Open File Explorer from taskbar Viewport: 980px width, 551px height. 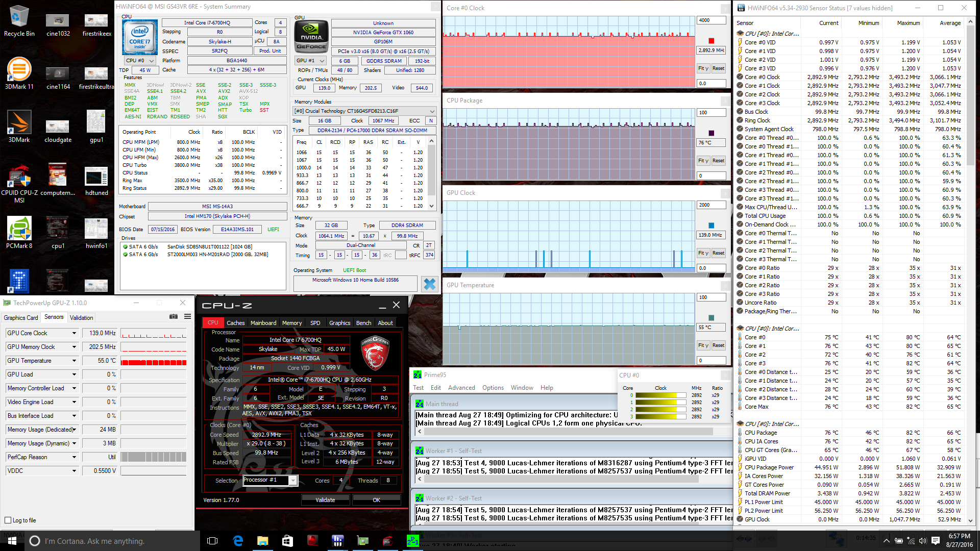(262, 541)
